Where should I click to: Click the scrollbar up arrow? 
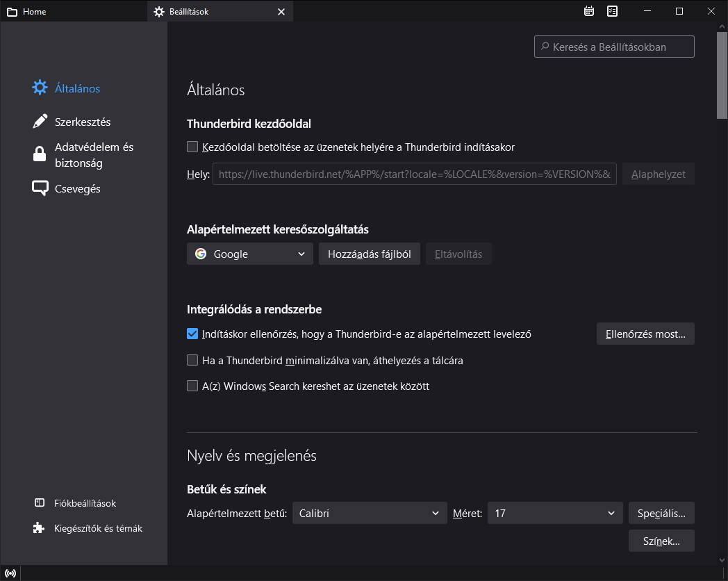pos(722,27)
